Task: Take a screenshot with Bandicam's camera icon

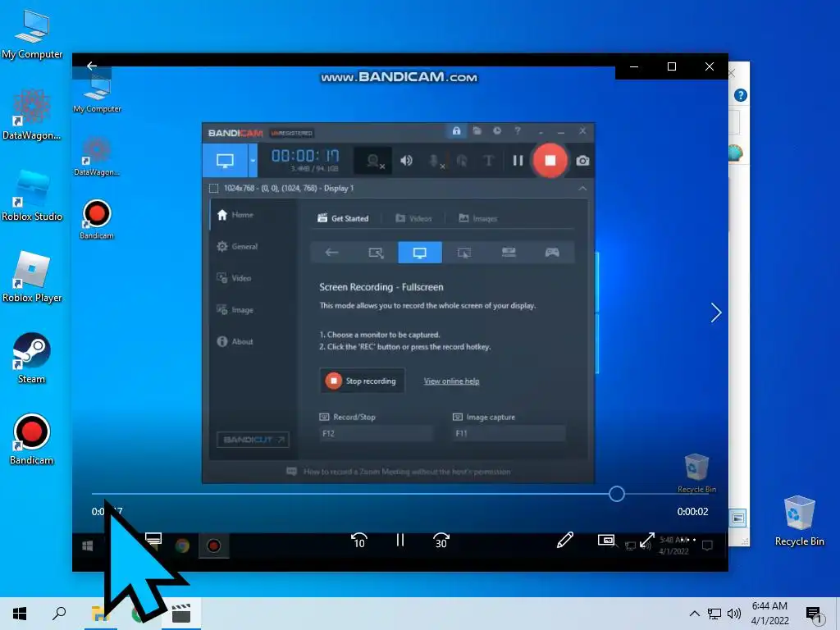Action: [582, 160]
